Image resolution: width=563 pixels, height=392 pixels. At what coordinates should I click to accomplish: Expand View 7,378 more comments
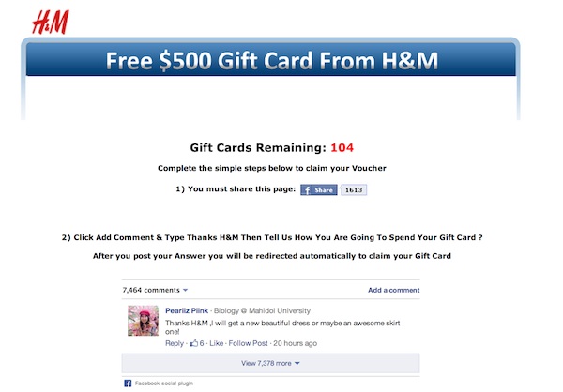click(x=270, y=363)
